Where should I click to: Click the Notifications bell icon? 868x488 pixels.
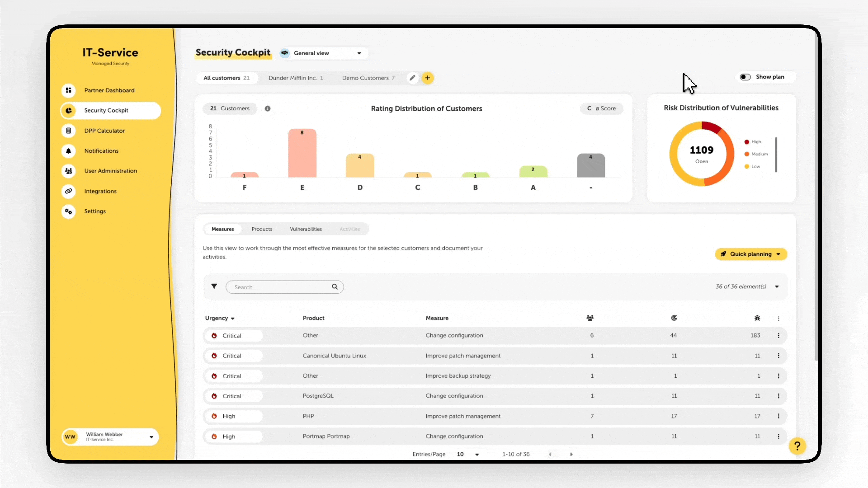(69, 151)
